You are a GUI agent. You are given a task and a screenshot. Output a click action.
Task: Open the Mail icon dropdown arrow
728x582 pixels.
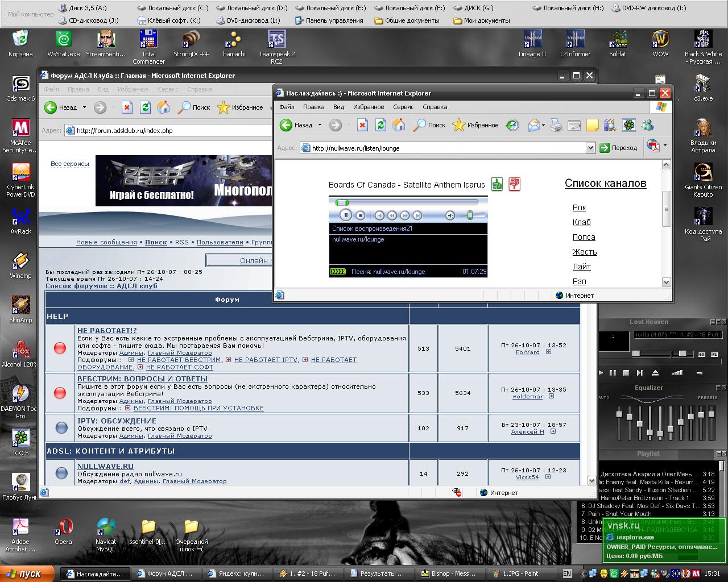[x=544, y=125]
